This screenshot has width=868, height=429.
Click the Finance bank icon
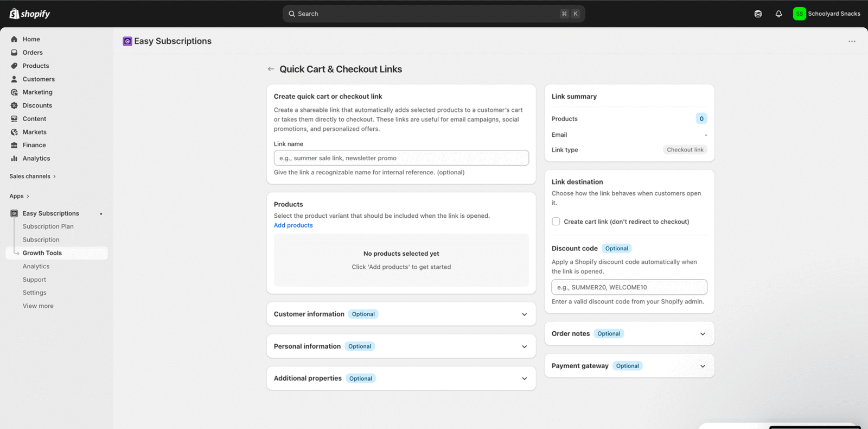click(14, 145)
